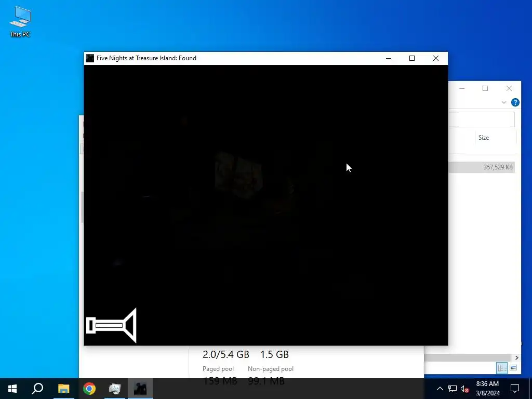Maximize the File Explorer window

coord(485,88)
